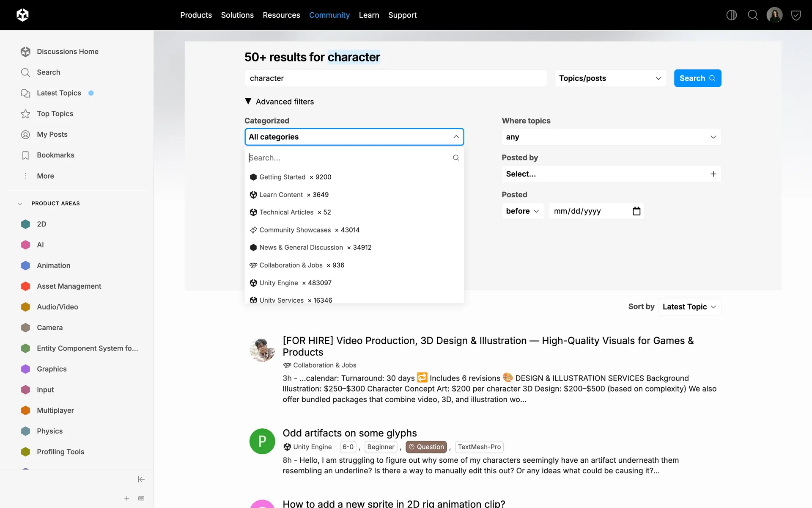Click the shield checkmark icon in header

click(x=796, y=16)
